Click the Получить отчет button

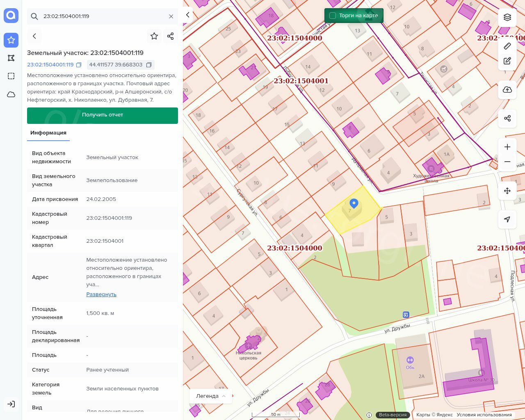pyautogui.click(x=103, y=115)
